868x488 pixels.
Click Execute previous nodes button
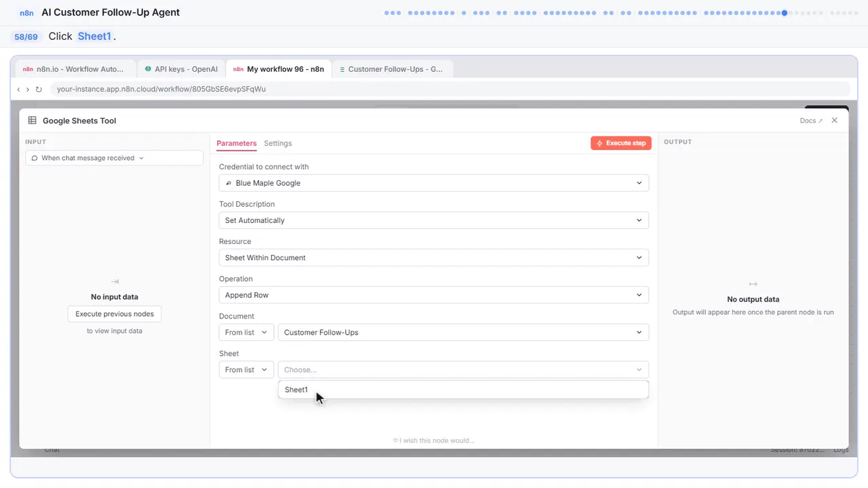click(115, 314)
